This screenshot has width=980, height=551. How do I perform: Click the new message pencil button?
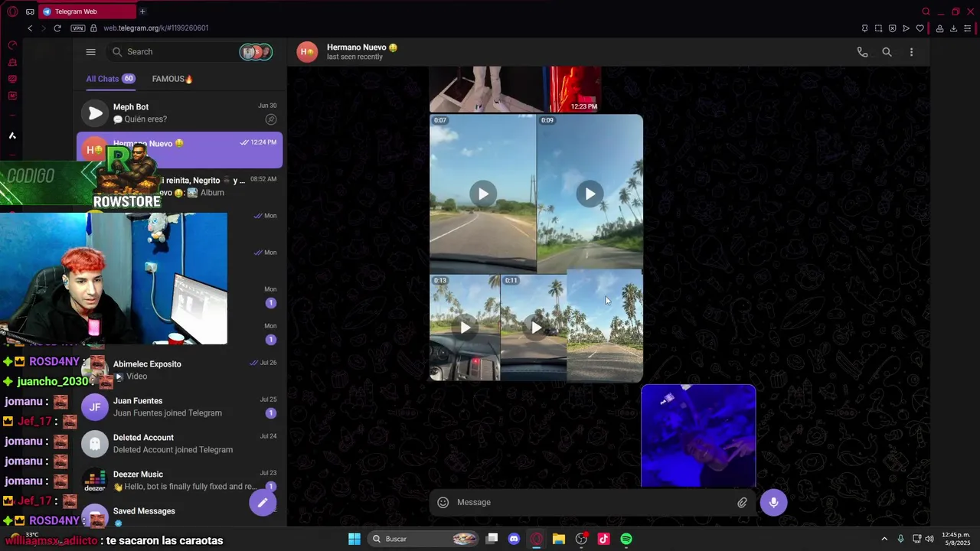pyautogui.click(x=263, y=503)
